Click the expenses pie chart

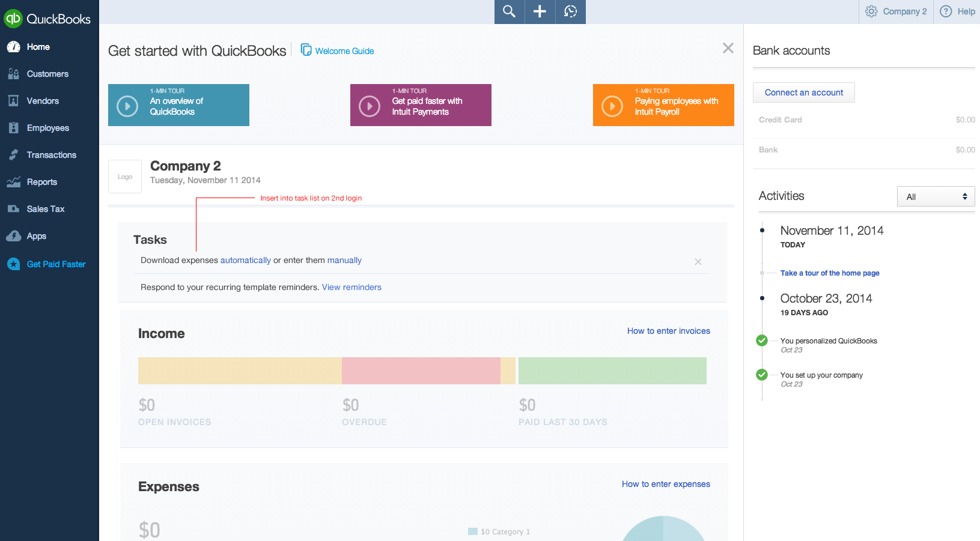coord(663,528)
